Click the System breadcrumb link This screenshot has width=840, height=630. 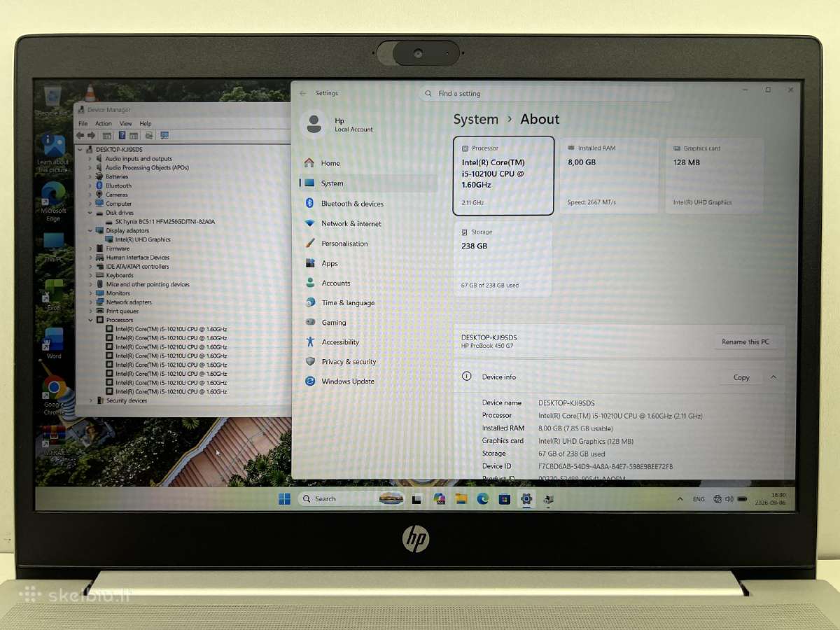(x=476, y=120)
